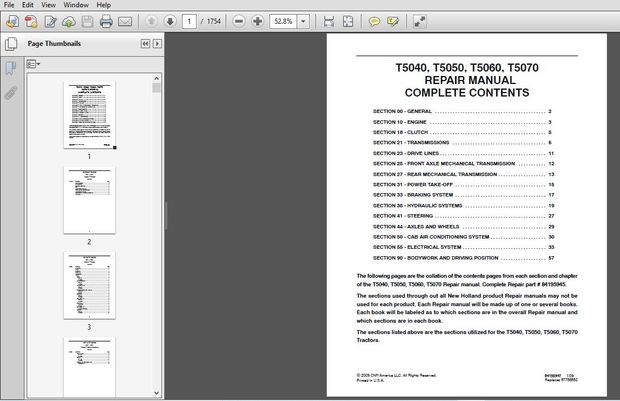Open the Help menu

coord(104,5)
